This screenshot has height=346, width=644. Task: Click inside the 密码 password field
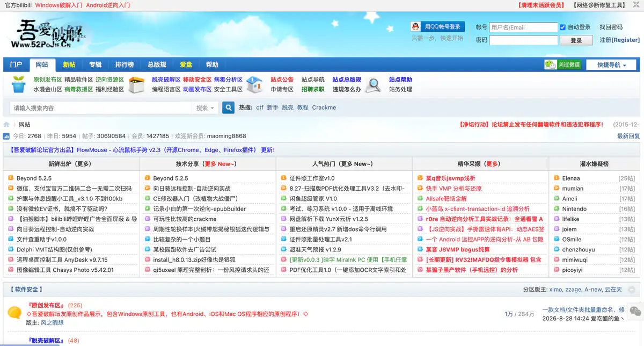click(x=524, y=40)
